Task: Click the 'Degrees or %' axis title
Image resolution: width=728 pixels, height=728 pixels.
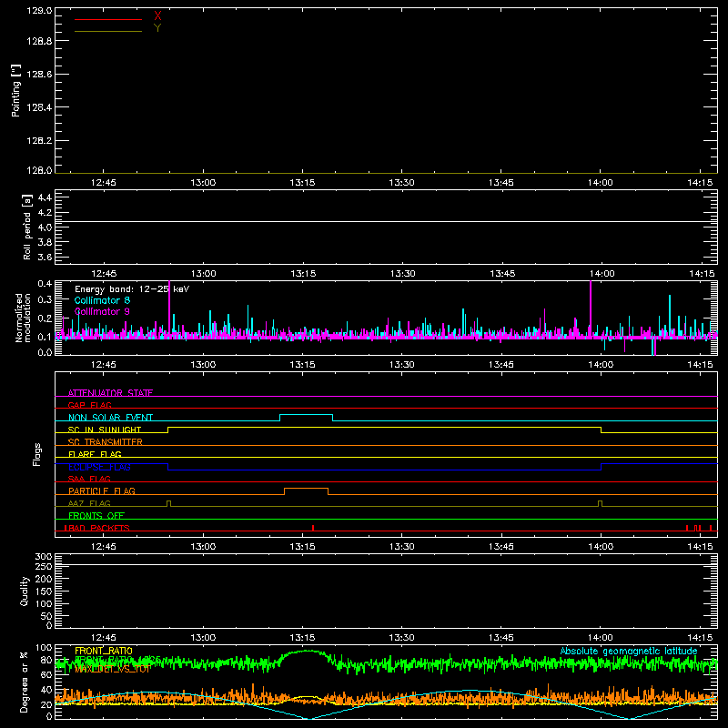Action: 25,682
